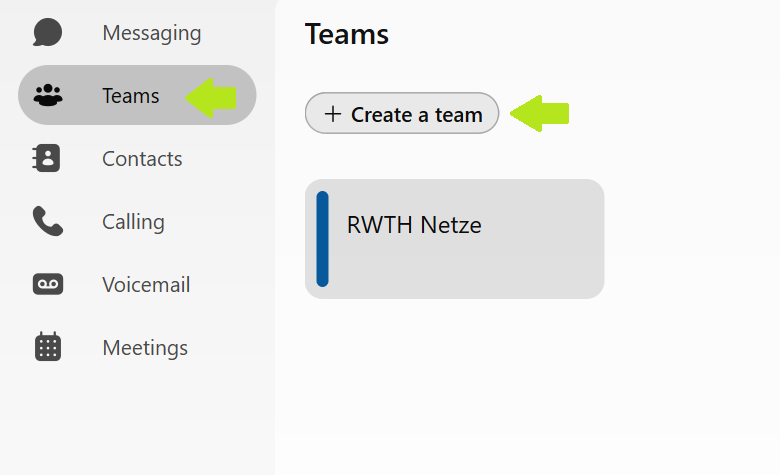Click the blue color bar on RWTH Netze
Viewport: 780px width, 475px height.
322,239
